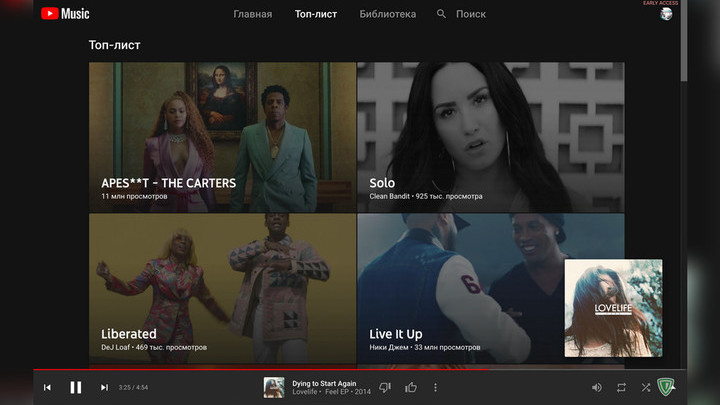Like the current song with thumbs up
This screenshot has width=720, height=405.
pyautogui.click(x=411, y=388)
